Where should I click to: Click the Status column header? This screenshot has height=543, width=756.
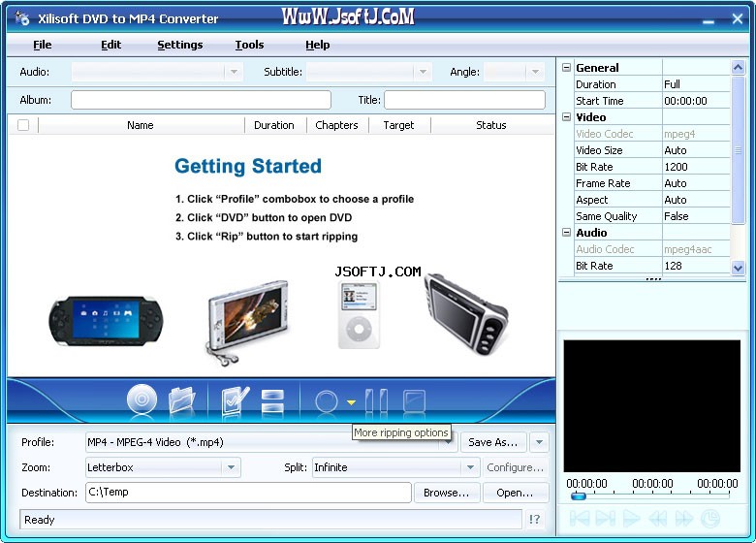point(491,125)
